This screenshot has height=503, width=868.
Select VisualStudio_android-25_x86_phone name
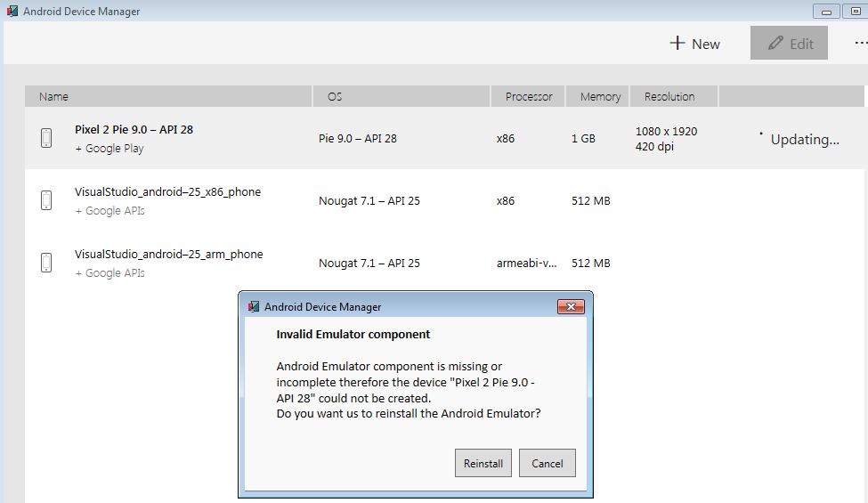(x=167, y=192)
